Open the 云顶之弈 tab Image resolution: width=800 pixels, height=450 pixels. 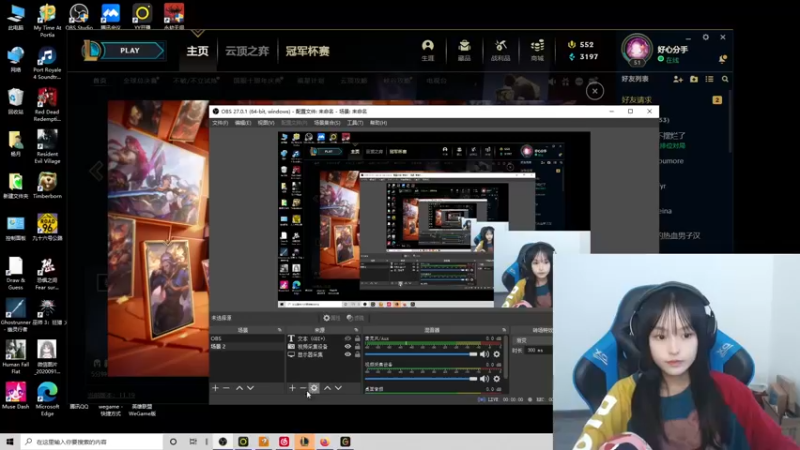(247, 51)
